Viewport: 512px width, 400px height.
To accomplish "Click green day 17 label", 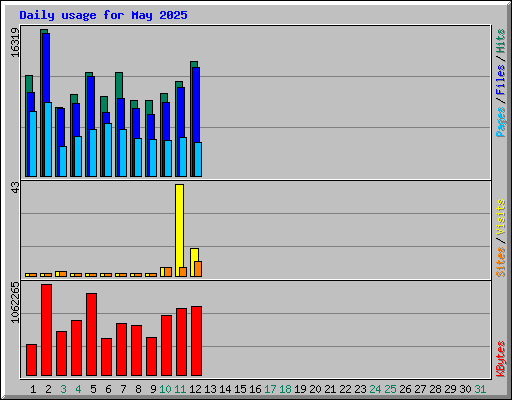I will click(x=270, y=389).
